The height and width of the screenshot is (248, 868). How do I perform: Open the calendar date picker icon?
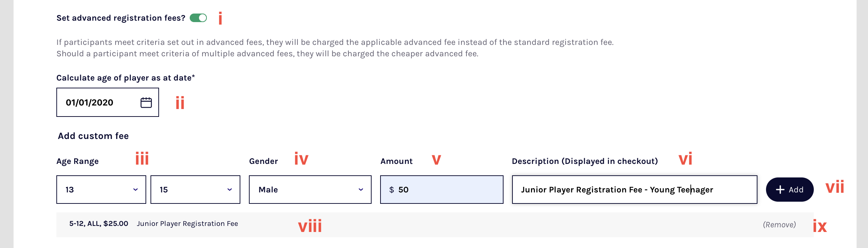click(x=146, y=103)
